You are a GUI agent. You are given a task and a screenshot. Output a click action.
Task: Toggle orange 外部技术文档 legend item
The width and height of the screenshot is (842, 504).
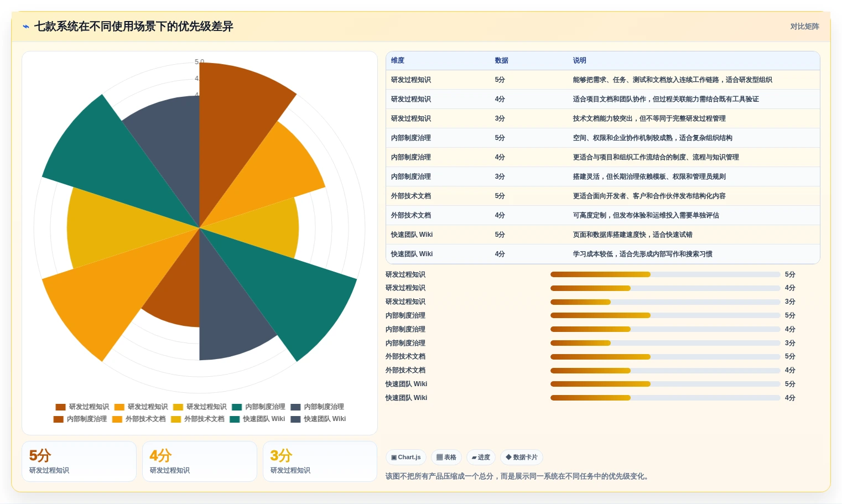tap(138, 419)
